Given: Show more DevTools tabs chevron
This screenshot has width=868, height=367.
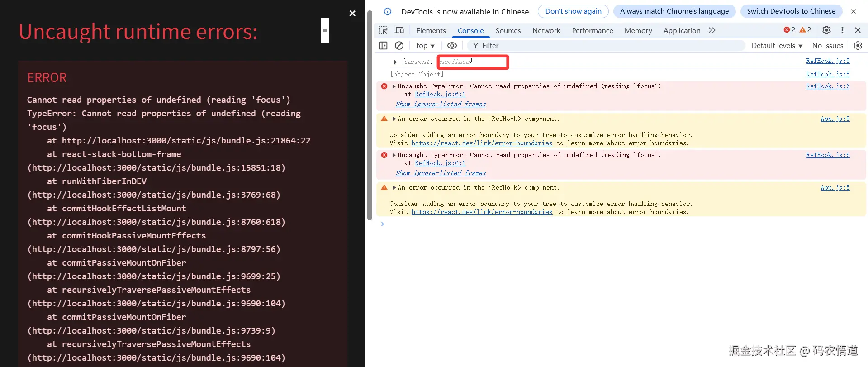Looking at the screenshot, I should point(712,30).
